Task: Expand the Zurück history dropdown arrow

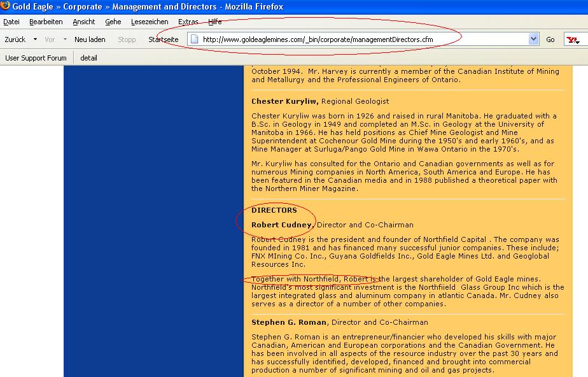Action: pos(35,39)
